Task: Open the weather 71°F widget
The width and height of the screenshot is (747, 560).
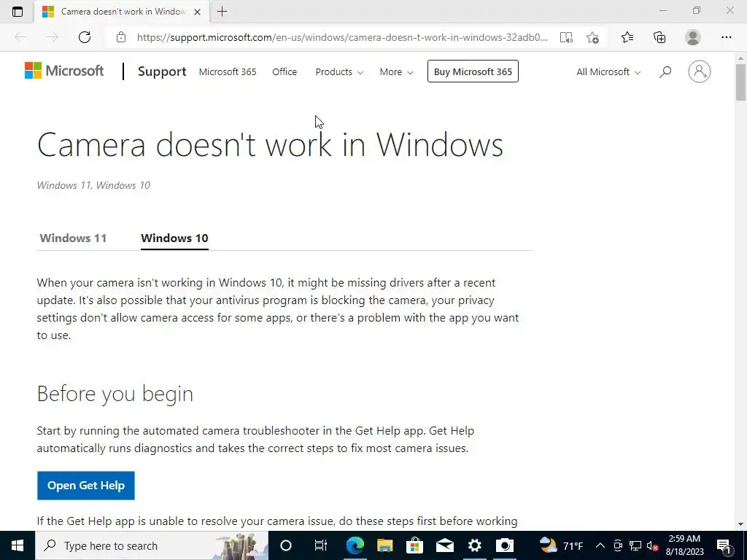Action: click(x=561, y=545)
